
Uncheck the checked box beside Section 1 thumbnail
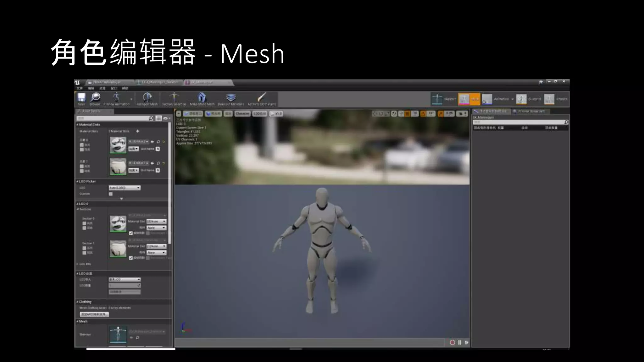[x=131, y=258]
